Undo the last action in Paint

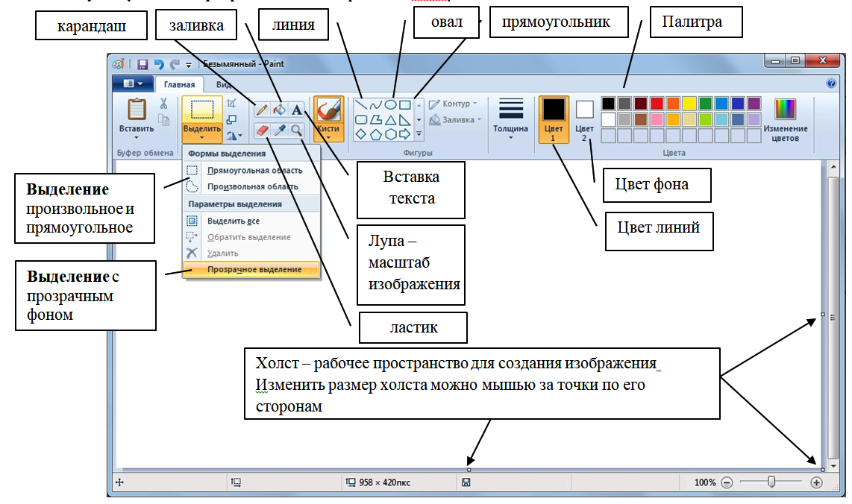pos(158,64)
